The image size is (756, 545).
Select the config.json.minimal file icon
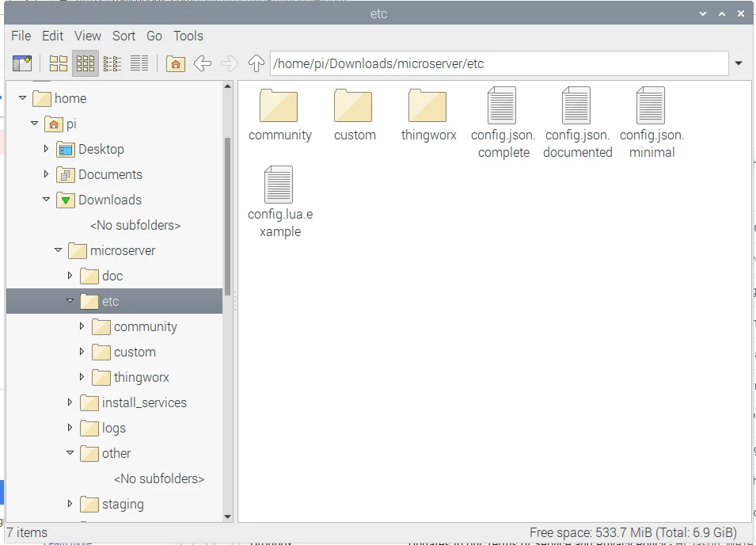651,105
